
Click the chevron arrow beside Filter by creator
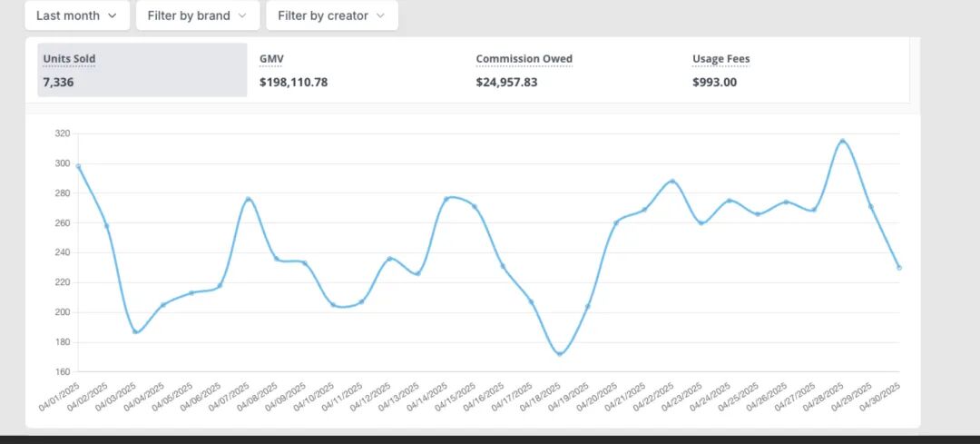[x=380, y=16]
